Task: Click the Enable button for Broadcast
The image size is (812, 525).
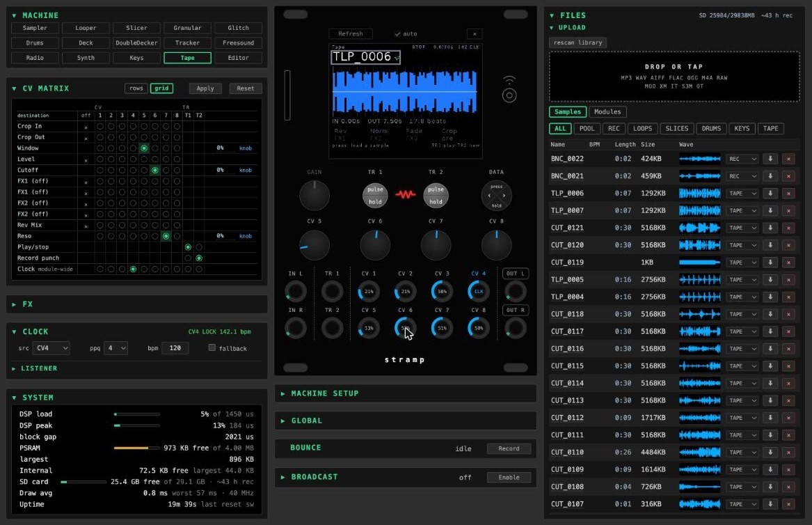Action: click(509, 478)
